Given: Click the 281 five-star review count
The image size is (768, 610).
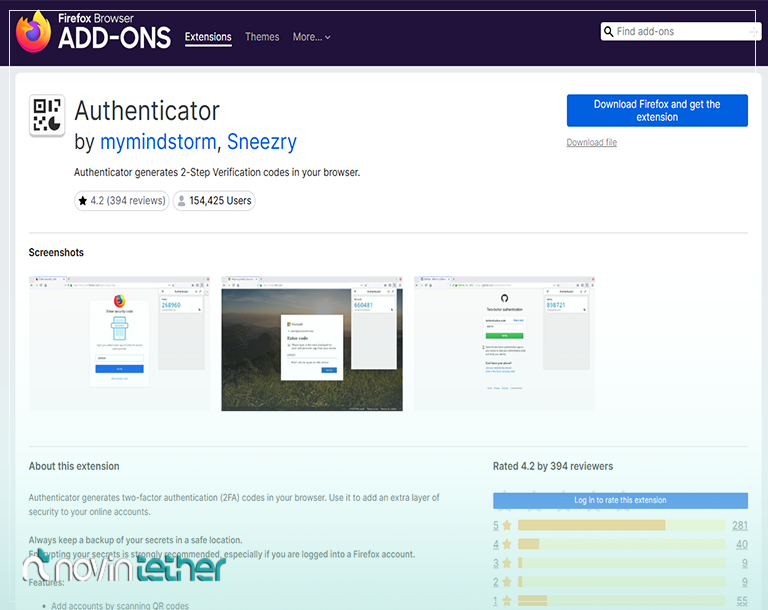Looking at the screenshot, I should (740, 526).
